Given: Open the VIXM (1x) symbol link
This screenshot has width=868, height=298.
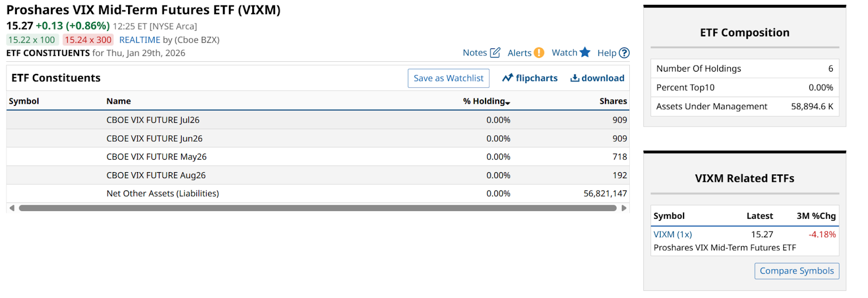Looking at the screenshot, I should (673, 234).
